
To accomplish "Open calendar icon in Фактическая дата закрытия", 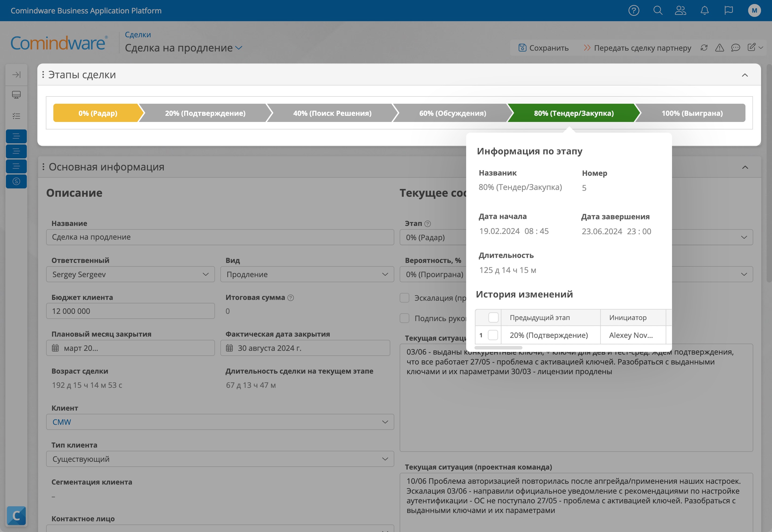I will click(229, 348).
